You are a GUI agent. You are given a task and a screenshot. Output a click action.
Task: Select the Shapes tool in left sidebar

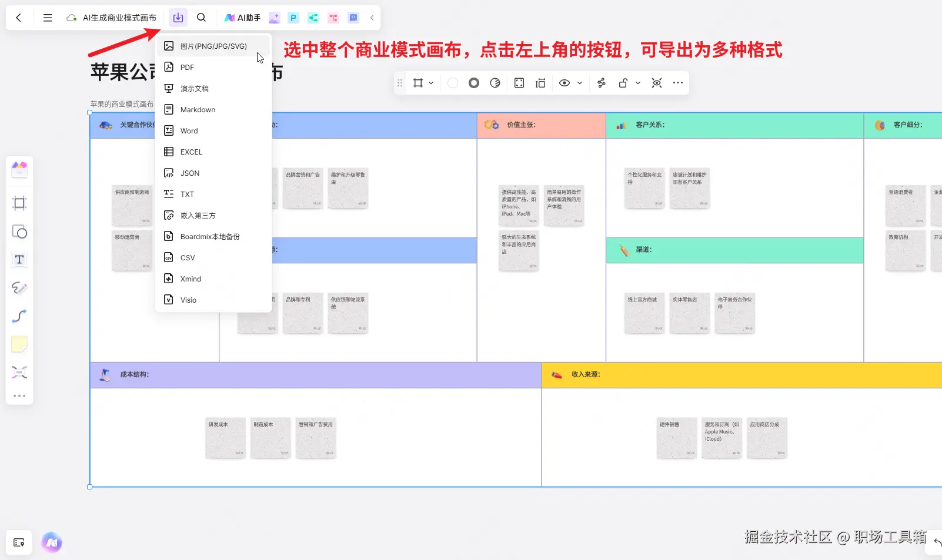tap(19, 232)
